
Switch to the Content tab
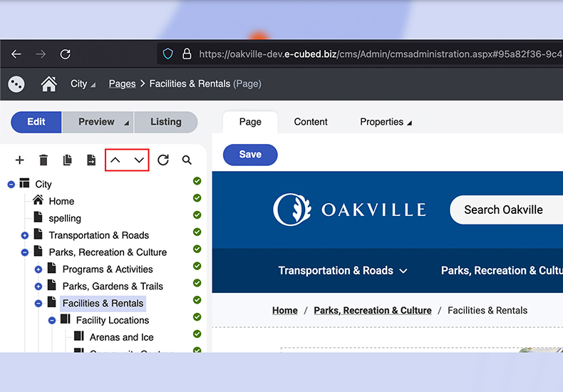(311, 122)
